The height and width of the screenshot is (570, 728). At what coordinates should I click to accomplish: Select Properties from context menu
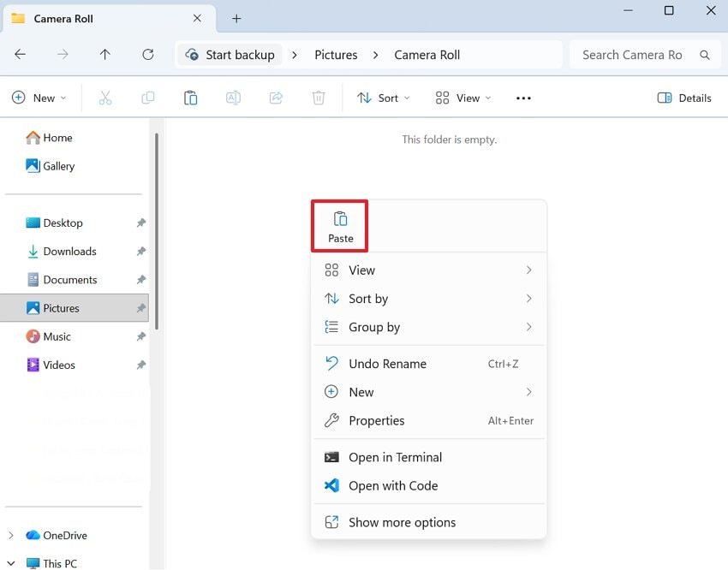pyautogui.click(x=376, y=421)
